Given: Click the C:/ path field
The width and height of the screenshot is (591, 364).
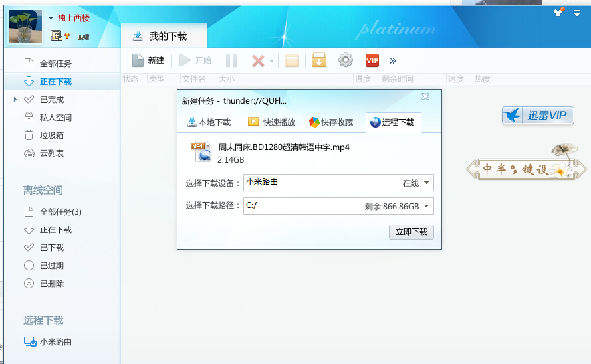Looking at the screenshot, I should (338, 206).
